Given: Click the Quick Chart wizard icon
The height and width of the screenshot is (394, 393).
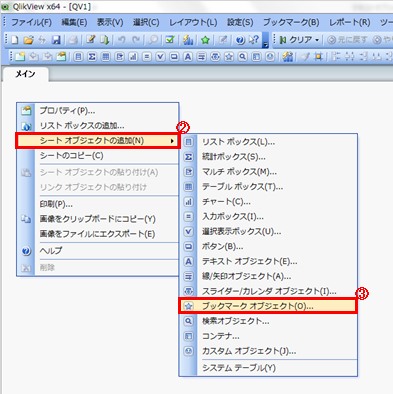Looking at the screenshot, I should click(x=188, y=40).
